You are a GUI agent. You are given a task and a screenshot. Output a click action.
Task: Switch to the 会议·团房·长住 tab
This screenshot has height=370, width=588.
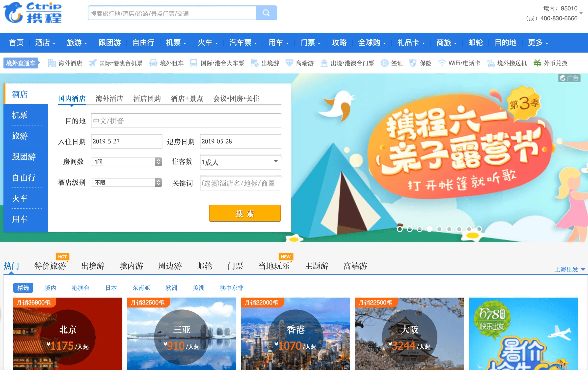236,99
